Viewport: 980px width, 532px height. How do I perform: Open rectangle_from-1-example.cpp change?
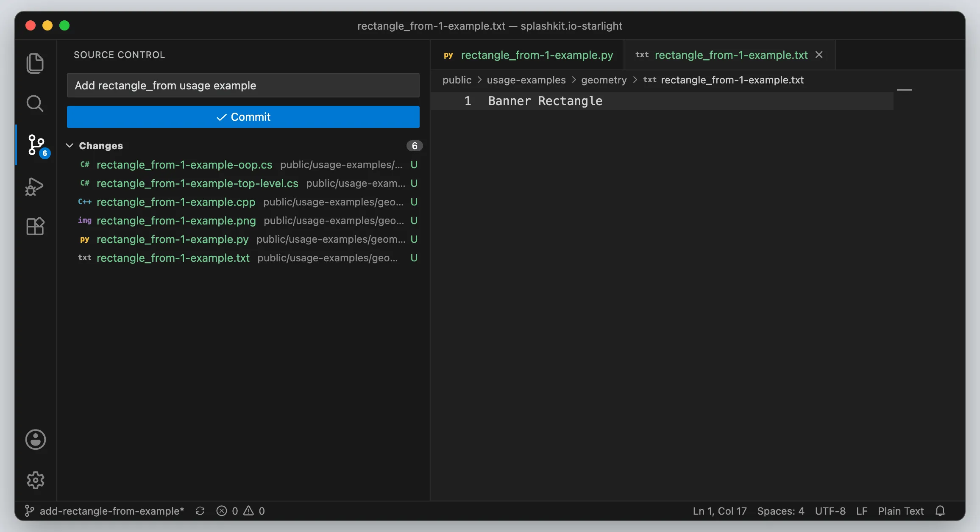tap(243, 202)
